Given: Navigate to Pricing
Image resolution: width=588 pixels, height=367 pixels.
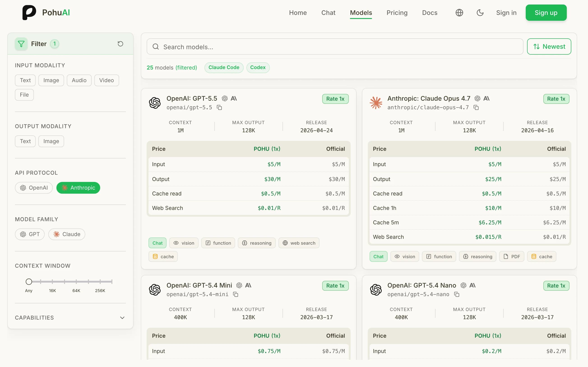Looking at the screenshot, I should [397, 13].
